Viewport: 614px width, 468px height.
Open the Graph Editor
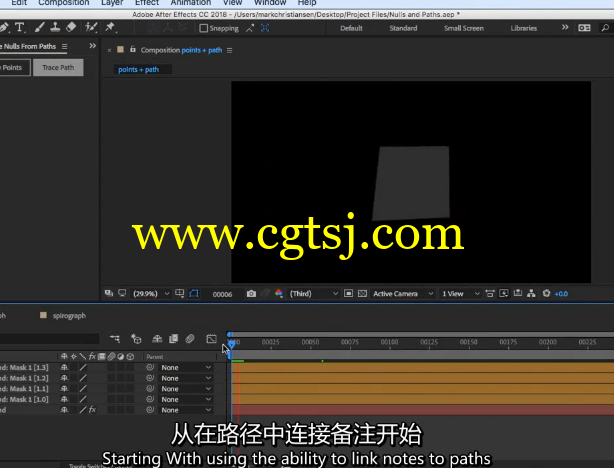211,338
